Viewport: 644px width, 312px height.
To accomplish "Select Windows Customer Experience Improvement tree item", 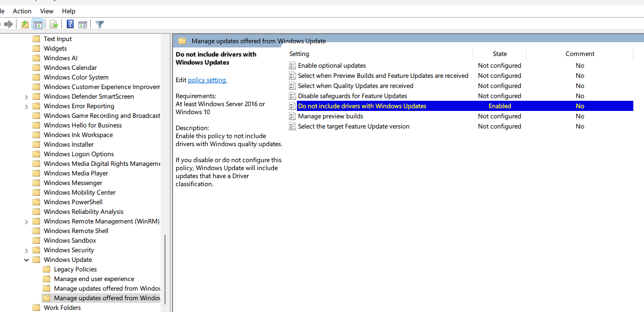I will pos(102,87).
